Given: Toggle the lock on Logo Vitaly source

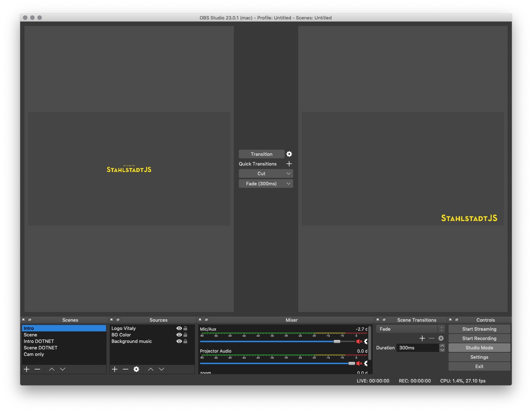Looking at the screenshot, I should (185, 328).
